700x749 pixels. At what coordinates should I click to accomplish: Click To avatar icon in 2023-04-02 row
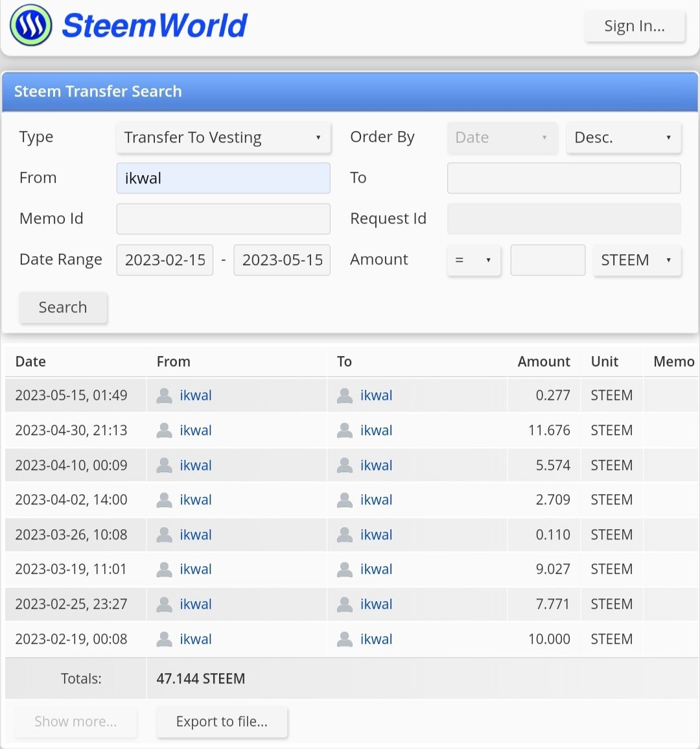pos(345,499)
